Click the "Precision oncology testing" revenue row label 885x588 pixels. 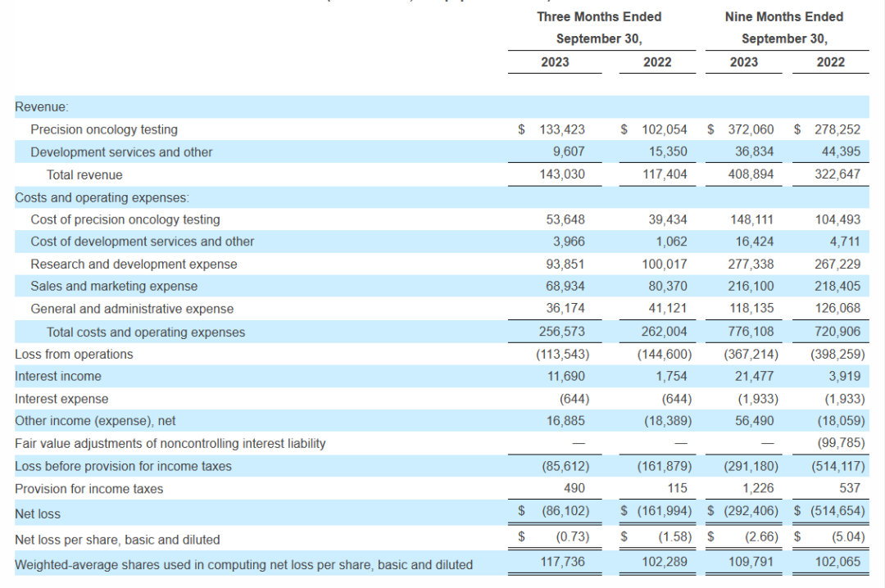coord(104,129)
